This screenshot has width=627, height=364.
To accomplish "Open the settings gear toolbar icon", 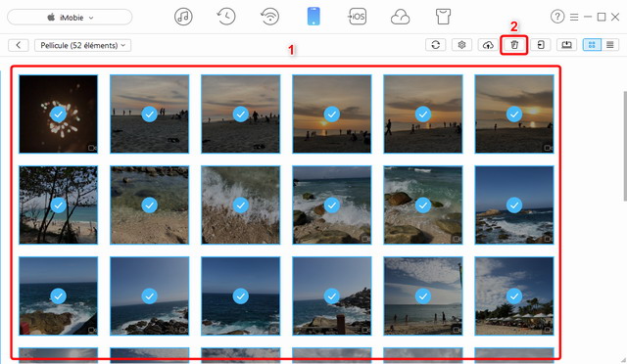I will [x=461, y=45].
